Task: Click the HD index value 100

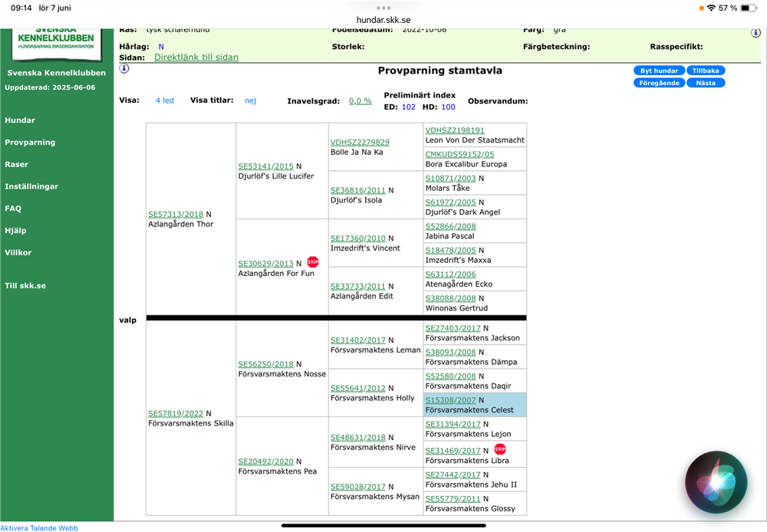Action: click(x=448, y=107)
